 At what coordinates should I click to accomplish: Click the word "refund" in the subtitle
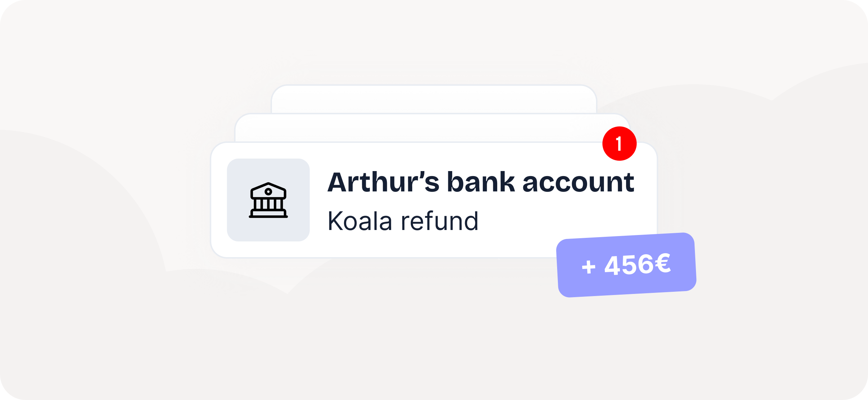[x=440, y=221]
